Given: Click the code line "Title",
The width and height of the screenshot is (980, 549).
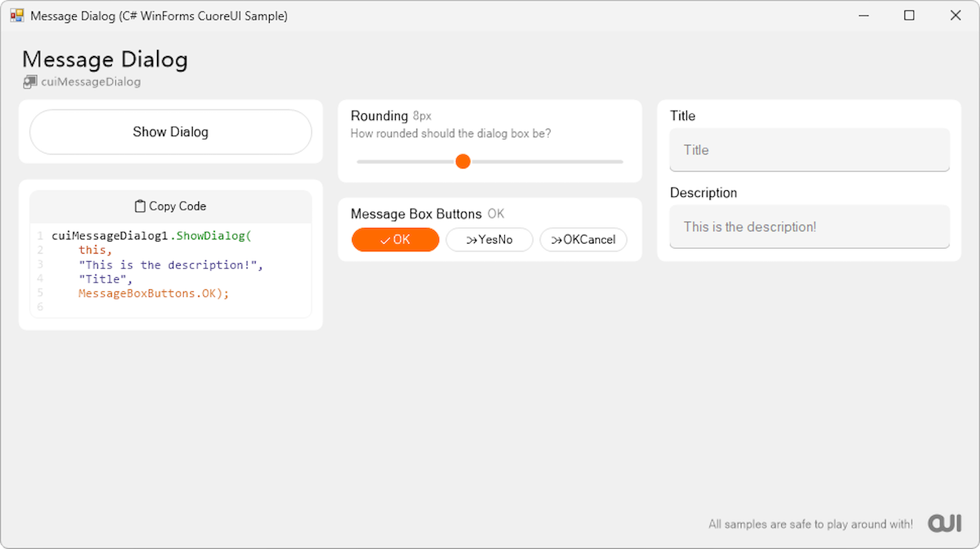Looking at the screenshot, I should click(106, 279).
